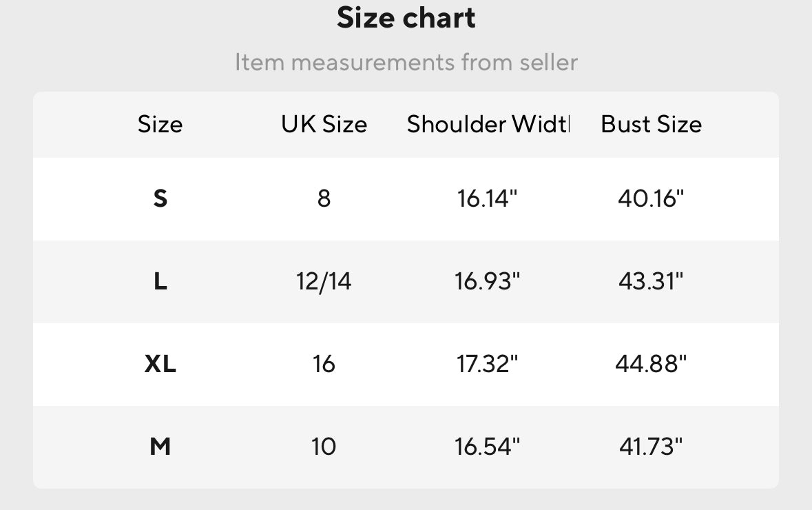Click the Size chart title
The image size is (812, 510).
[x=406, y=19]
